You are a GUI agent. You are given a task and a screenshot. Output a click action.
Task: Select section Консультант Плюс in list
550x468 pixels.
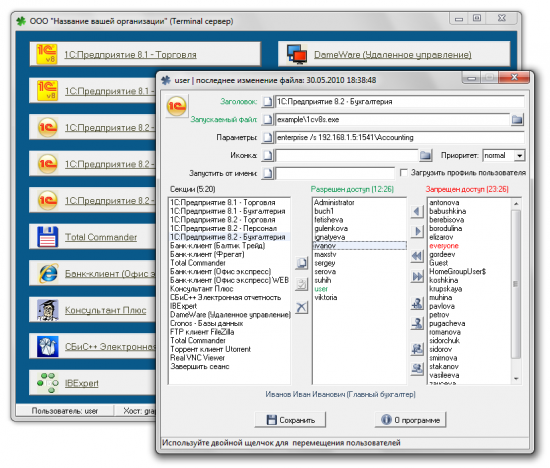tap(202, 289)
